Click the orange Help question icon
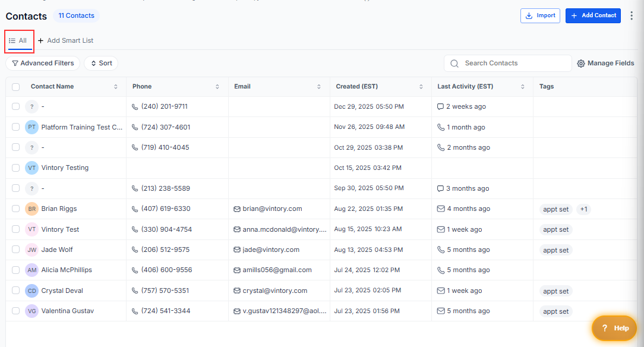644x347 pixels. click(x=605, y=328)
